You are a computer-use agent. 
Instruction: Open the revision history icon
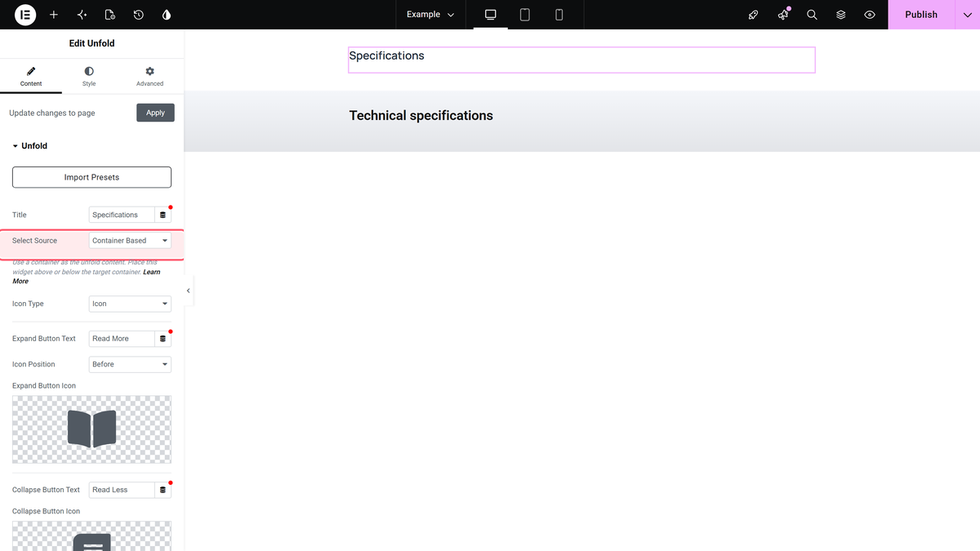click(139, 15)
